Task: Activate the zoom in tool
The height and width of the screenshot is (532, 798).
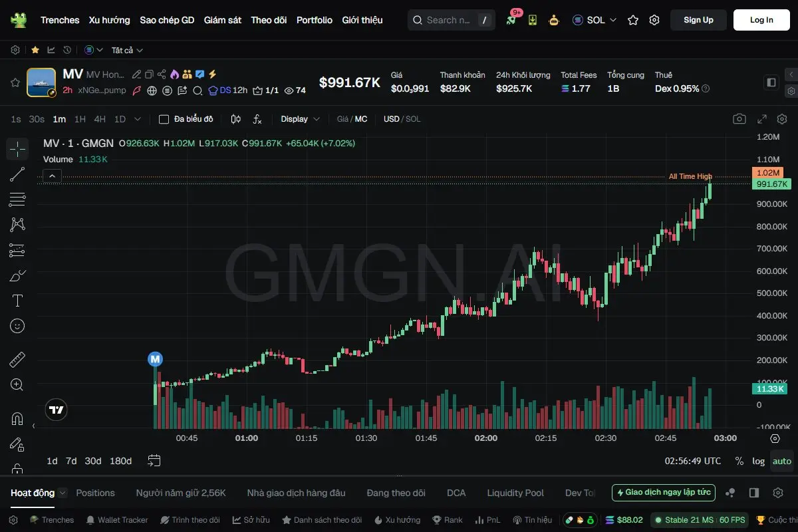Action: 17,384
